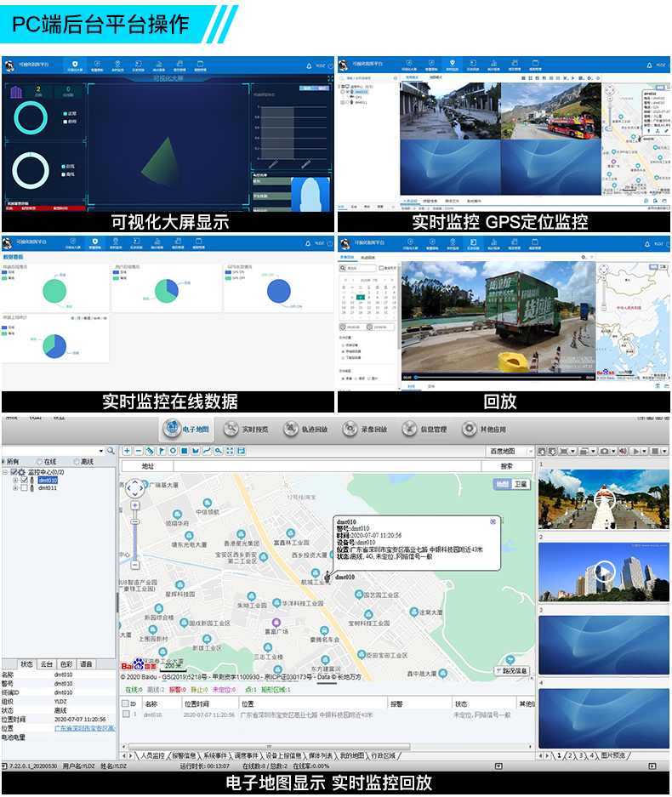This screenshot has height=797, width=672.
Task: Close the dmt010 map info popup
Action: (493, 521)
